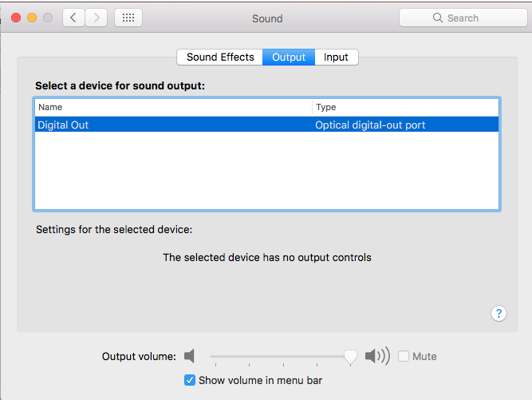Show all preferences via the grid icon

(128, 18)
